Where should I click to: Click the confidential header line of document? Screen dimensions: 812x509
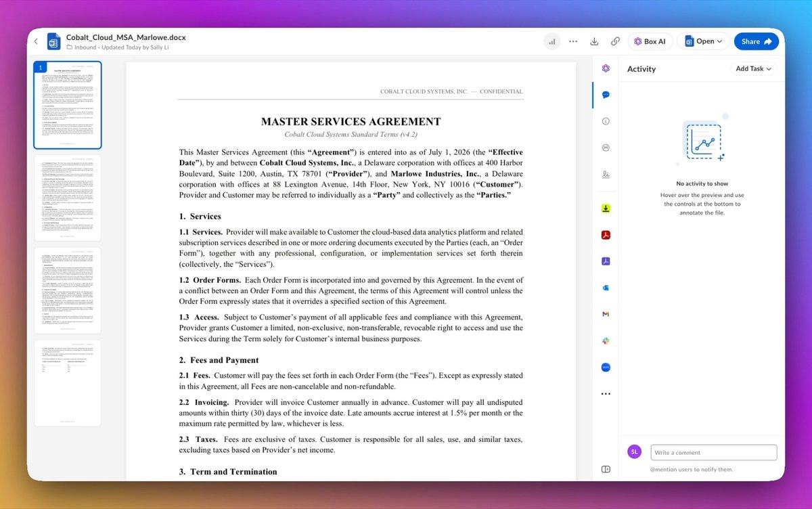(x=451, y=91)
